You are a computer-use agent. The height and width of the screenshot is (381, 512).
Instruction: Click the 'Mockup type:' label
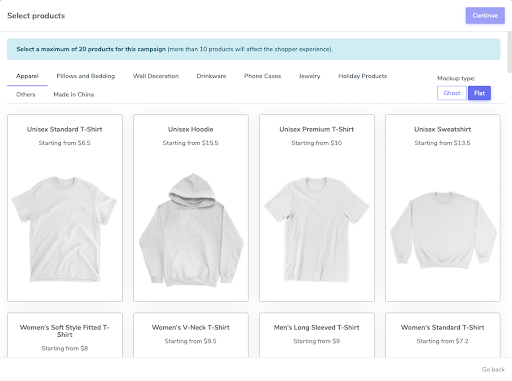pyautogui.click(x=456, y=78)
